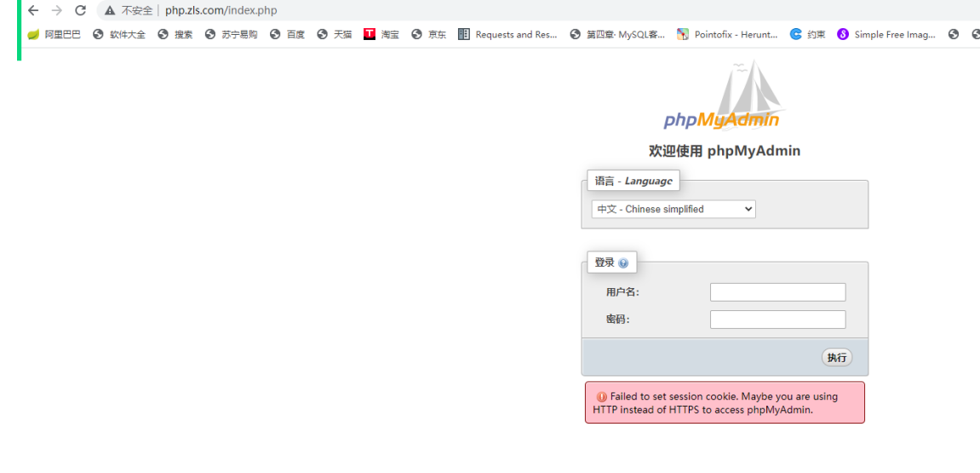Viewport: 980px width, 473px height.
Task: Open the Chinese simplified language dropdown
Action: [x=673, y=209]
